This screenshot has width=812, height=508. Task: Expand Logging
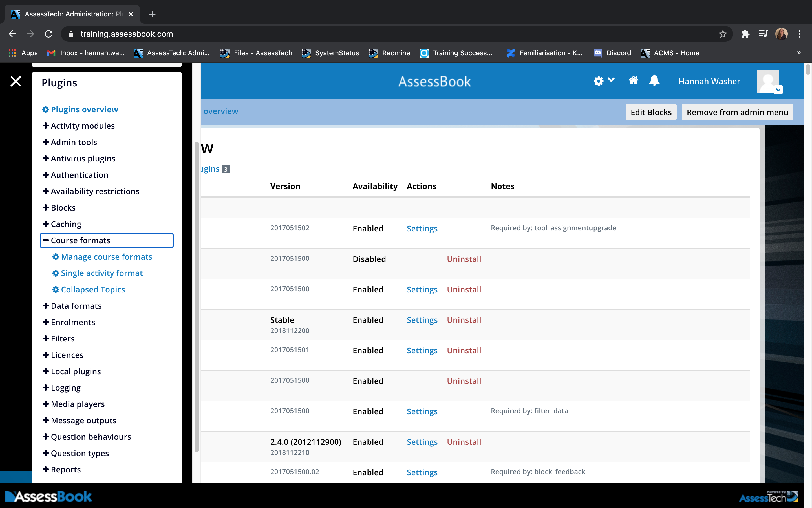pyautogui.click(x=61, y=388)
